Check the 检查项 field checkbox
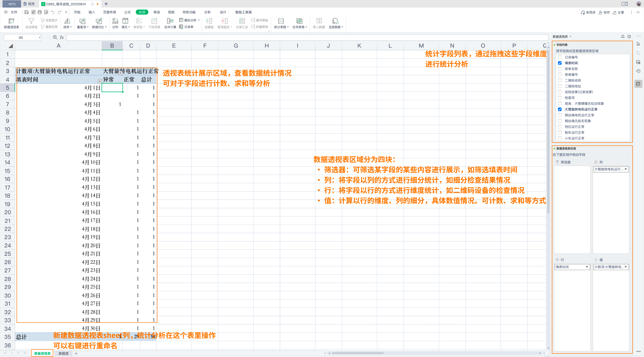 (x=560, y=98)
